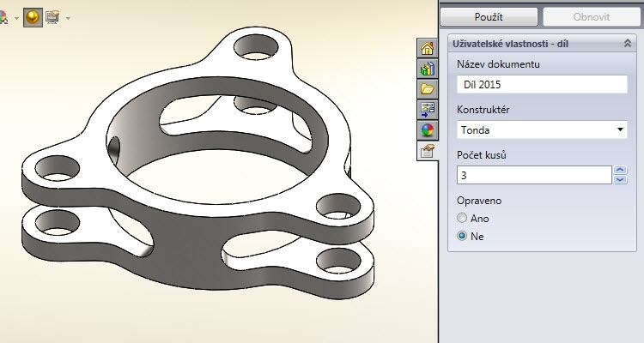
Task: Open the Design Library tab
Action: 427,69
